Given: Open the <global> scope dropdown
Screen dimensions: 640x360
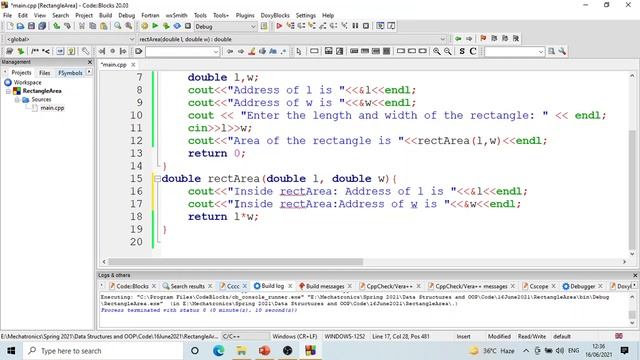Looking at the screenshot, I should (132, 39).
